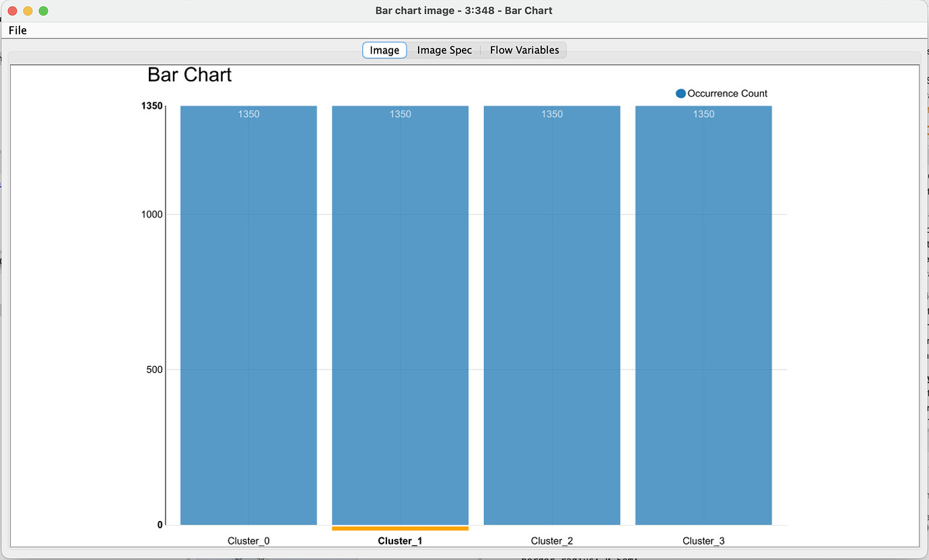Open the Flow Variables tab
This screenshot has height=560, width=929.
coord(524,50)
